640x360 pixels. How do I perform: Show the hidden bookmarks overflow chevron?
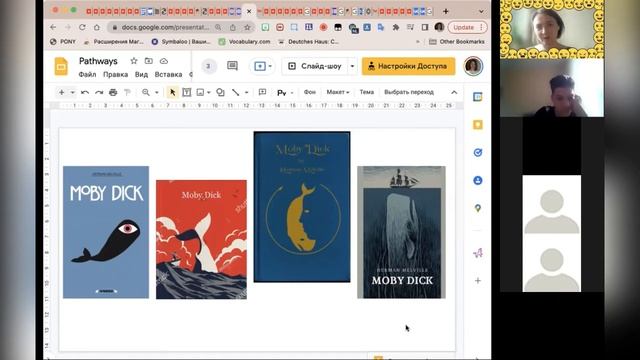click(417, 42)
